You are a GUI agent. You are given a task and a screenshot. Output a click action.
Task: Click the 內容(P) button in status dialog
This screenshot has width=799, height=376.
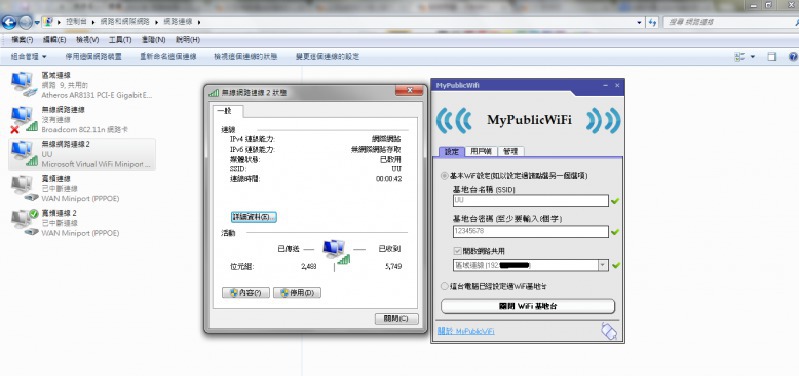[246, 293]
